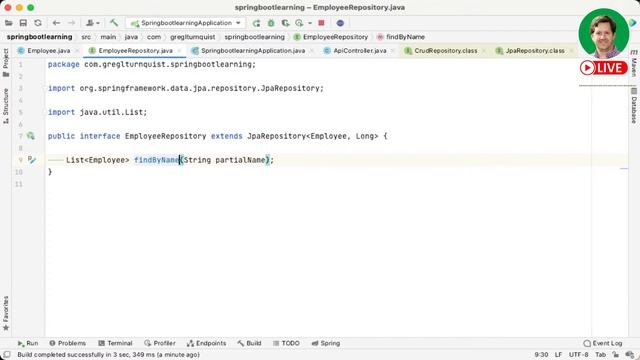Click the build completed status message
The height and width of the screenshot is (360, 640).
coord(109,355)
